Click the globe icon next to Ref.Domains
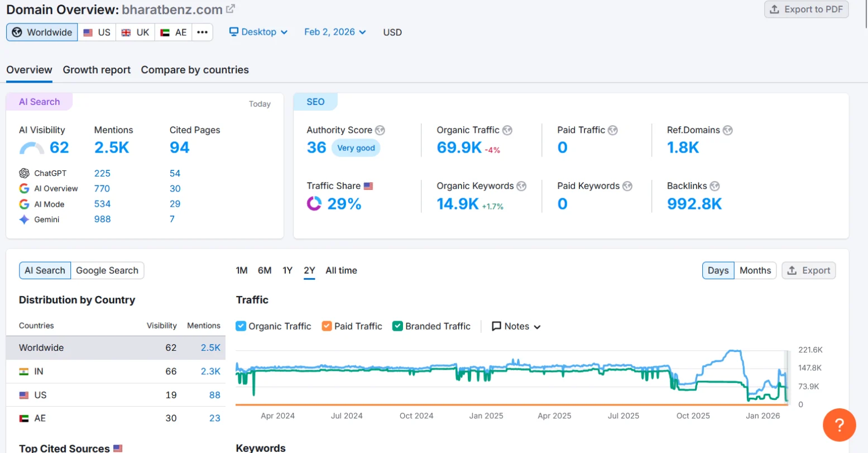The image size is (868, 453). (727, 130)
